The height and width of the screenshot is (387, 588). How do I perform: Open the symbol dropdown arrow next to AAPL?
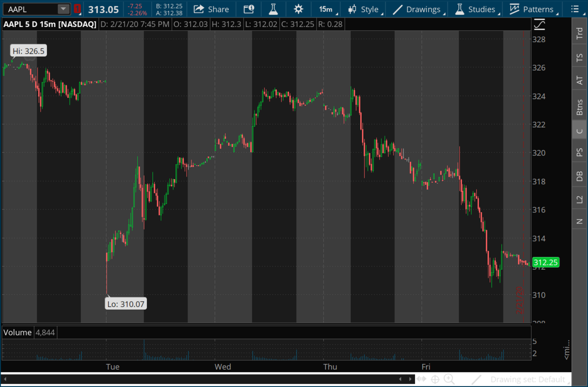click(64, 9)
